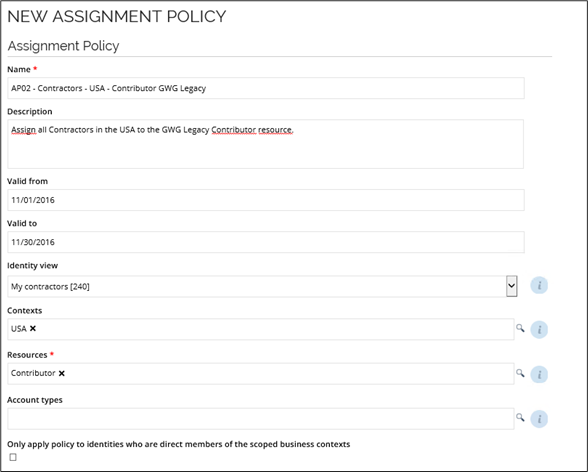The width and height of the screenshot is (588, 472).
Task: Select the My contractors [240] combo box
Action: 262,286
